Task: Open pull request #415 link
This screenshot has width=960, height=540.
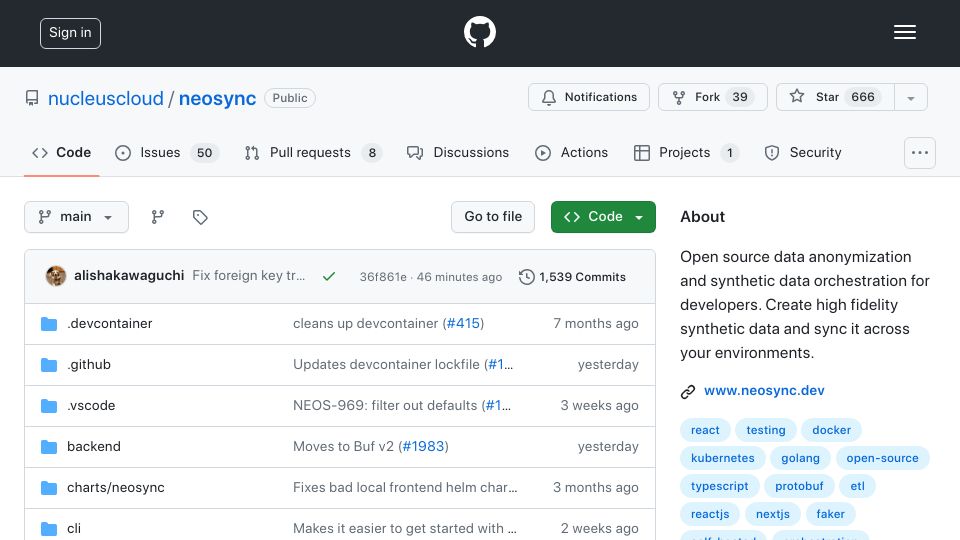Action: pos(463,323)
